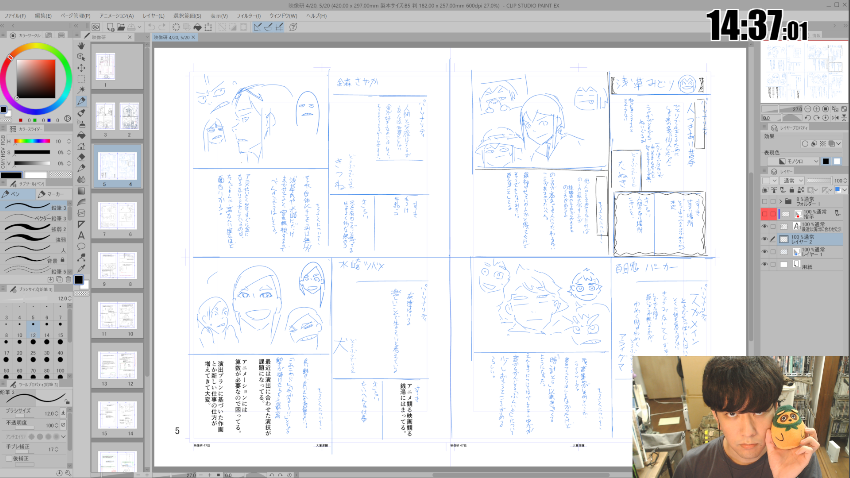Click the Redo arrow icon

click(x=162, y=27)
